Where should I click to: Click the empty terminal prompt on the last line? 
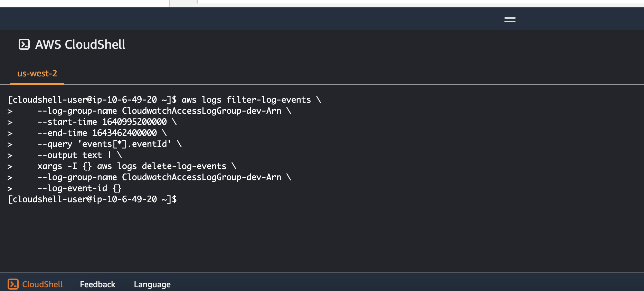(x=92, y=199)
